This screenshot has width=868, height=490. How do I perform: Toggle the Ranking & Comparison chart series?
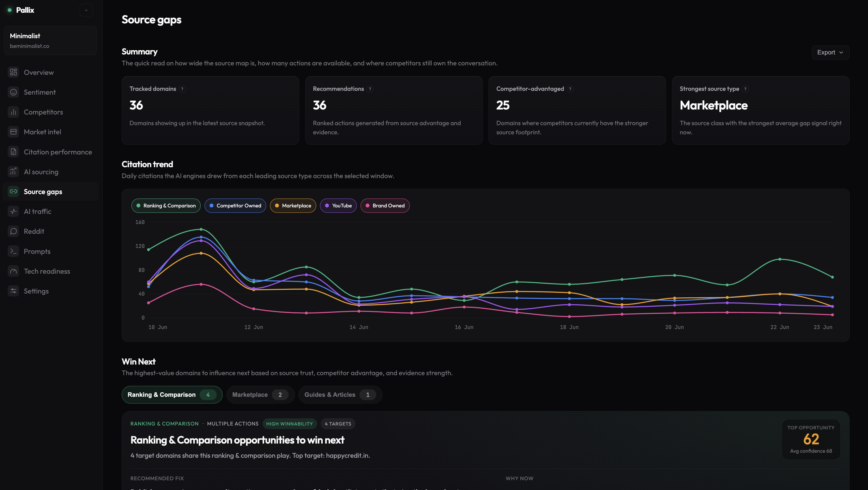click(x=166, y=205)
